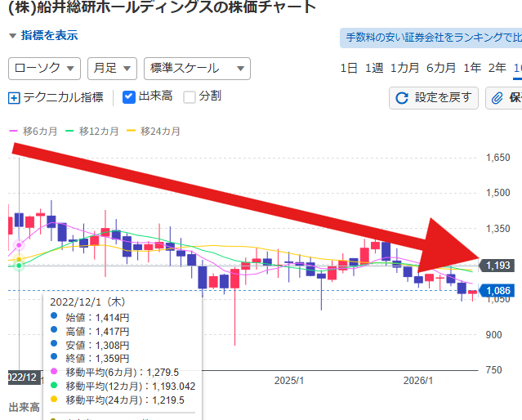Click the 2025/1 date axis label
Viewport: 522px width, 420px height.
click(289, 380)
